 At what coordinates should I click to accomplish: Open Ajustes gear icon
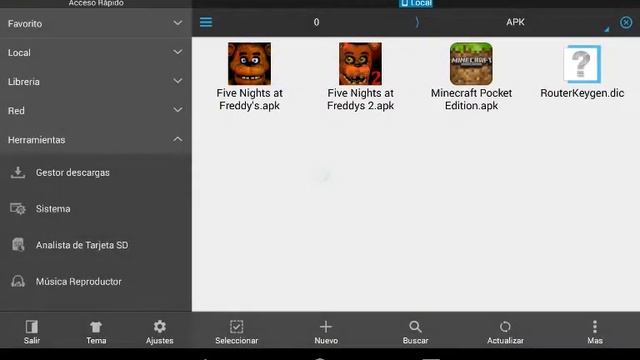160,327
